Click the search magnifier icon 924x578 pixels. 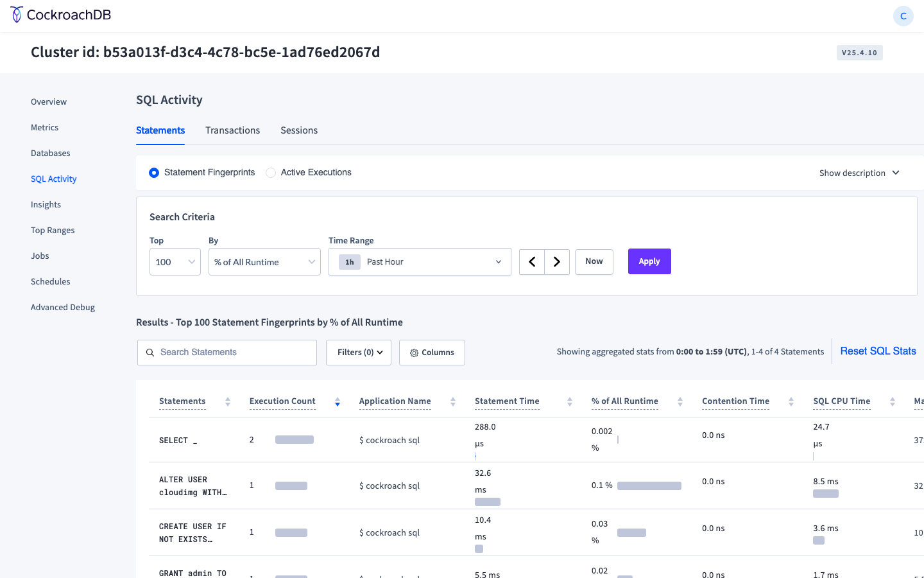[150, 353]
